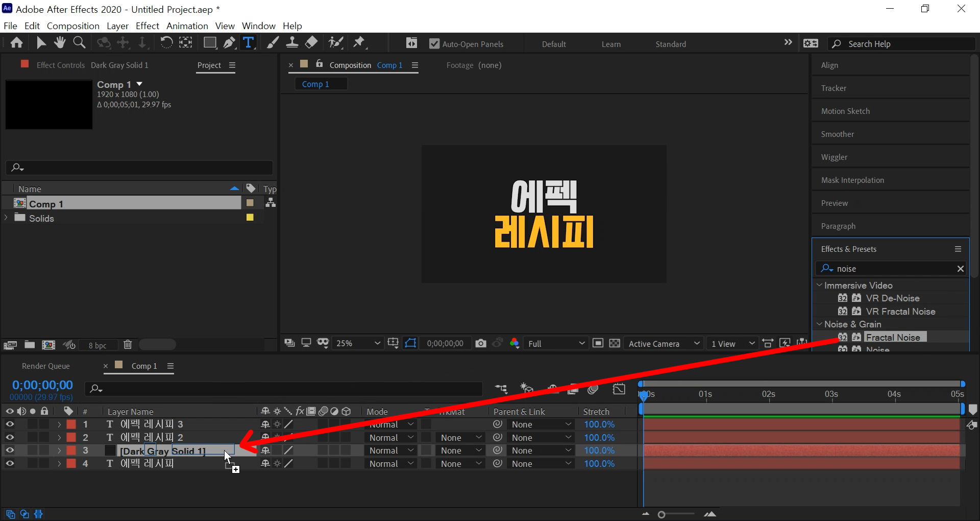Open the 1 View layout dropdown
The image size is (980, 521).
pyautogui.click(x=733, y=343)
